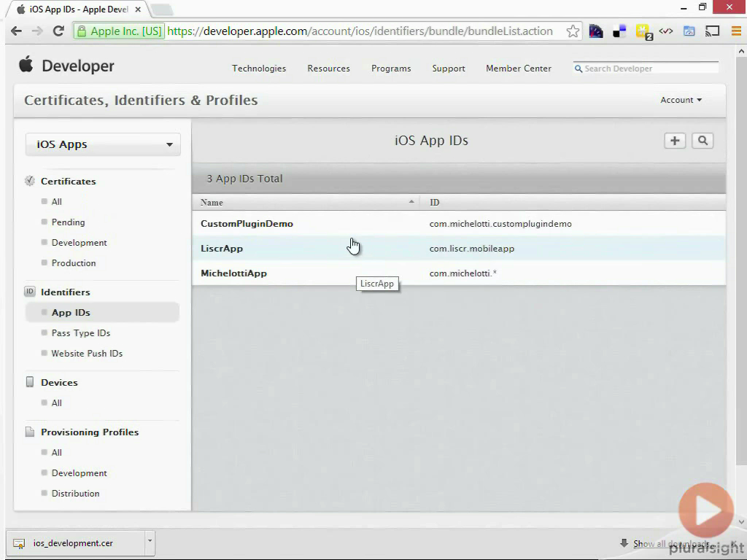Add a new App ID with plus button
747x560 pixels.
pyautogui.click(x=675, y=141)
